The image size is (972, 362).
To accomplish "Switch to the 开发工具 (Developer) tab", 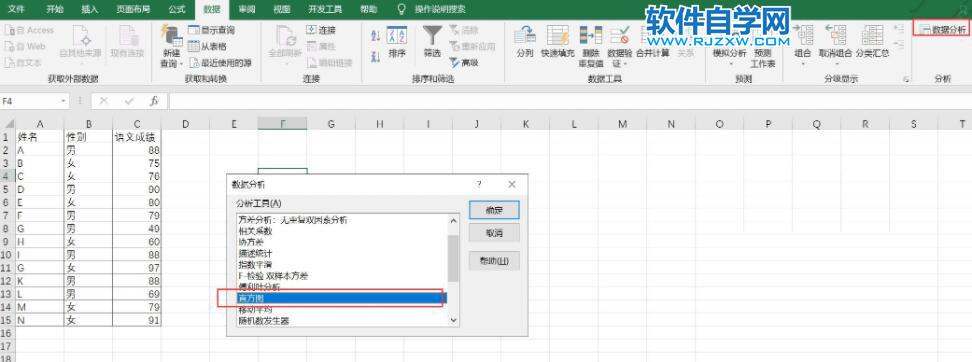I will 325,9.
